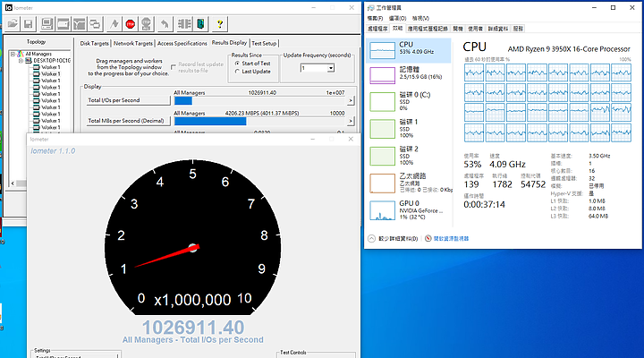Open the Disk Targets tab

pos(95,43)
